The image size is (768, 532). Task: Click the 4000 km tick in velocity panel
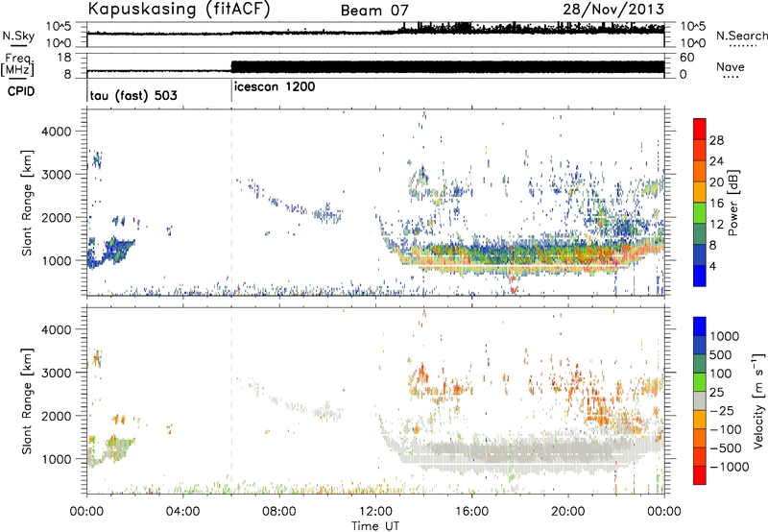click(x=56, y=329)
